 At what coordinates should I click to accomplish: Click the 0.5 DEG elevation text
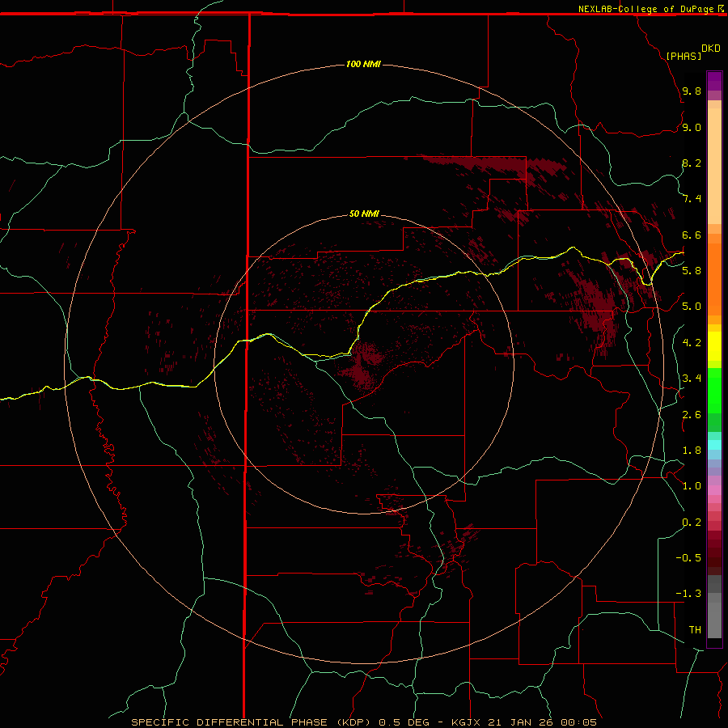(x=404, y=722)
